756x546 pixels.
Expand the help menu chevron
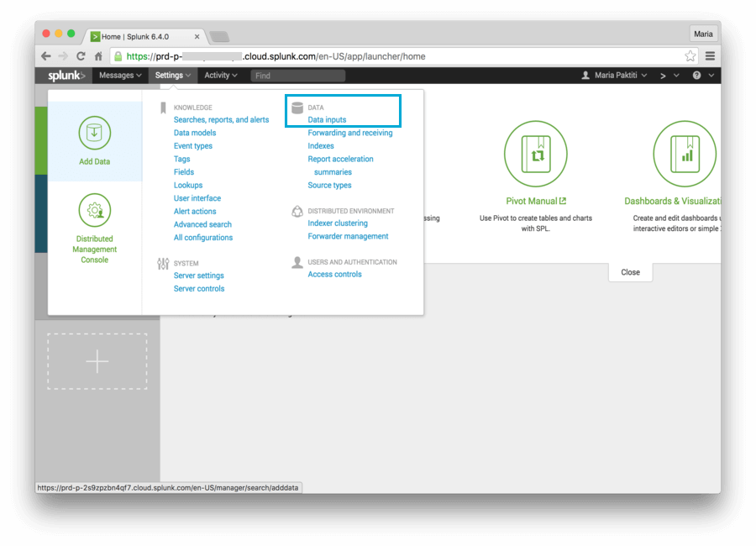711,76
